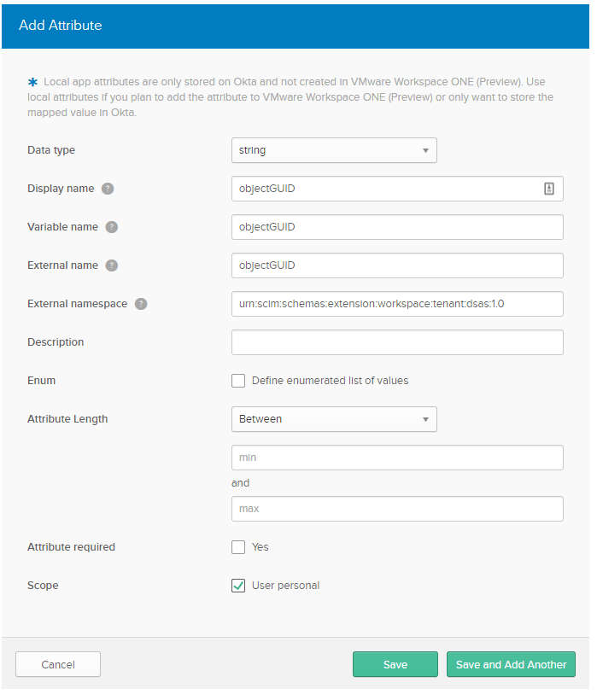Open the Data type dropdown
The image size is (597, 700).
[x=334, y=150]
